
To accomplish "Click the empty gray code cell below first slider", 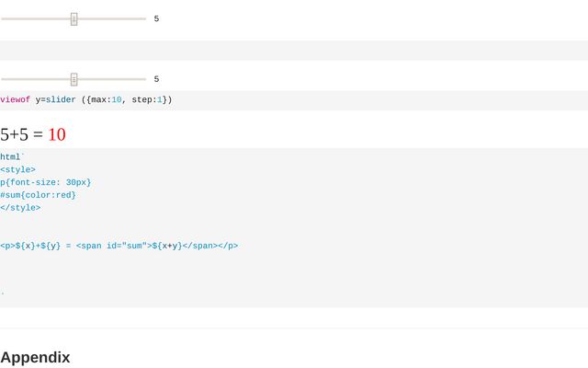I will click(x=294, y=51).
